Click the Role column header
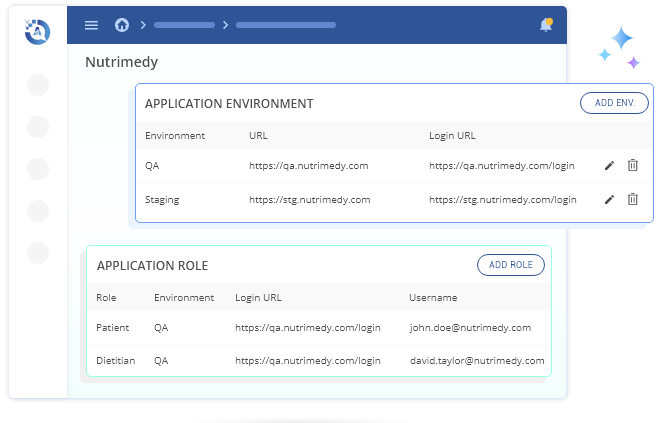 tap(106, 298)
